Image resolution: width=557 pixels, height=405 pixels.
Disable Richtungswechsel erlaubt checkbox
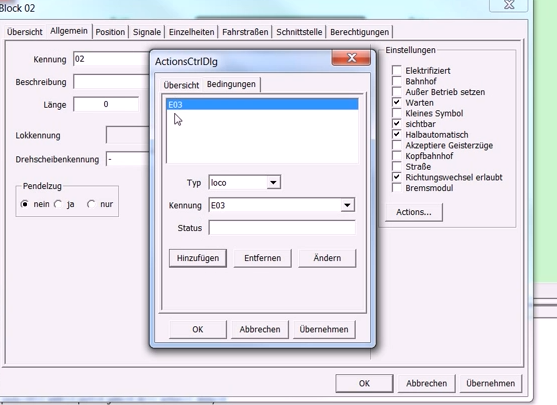point(396,177)
